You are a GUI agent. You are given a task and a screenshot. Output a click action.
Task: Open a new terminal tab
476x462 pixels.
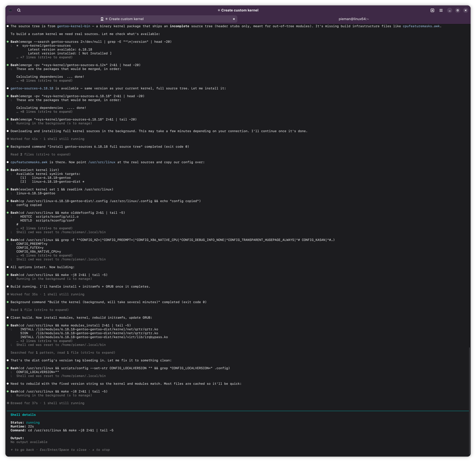coord(432,10)
